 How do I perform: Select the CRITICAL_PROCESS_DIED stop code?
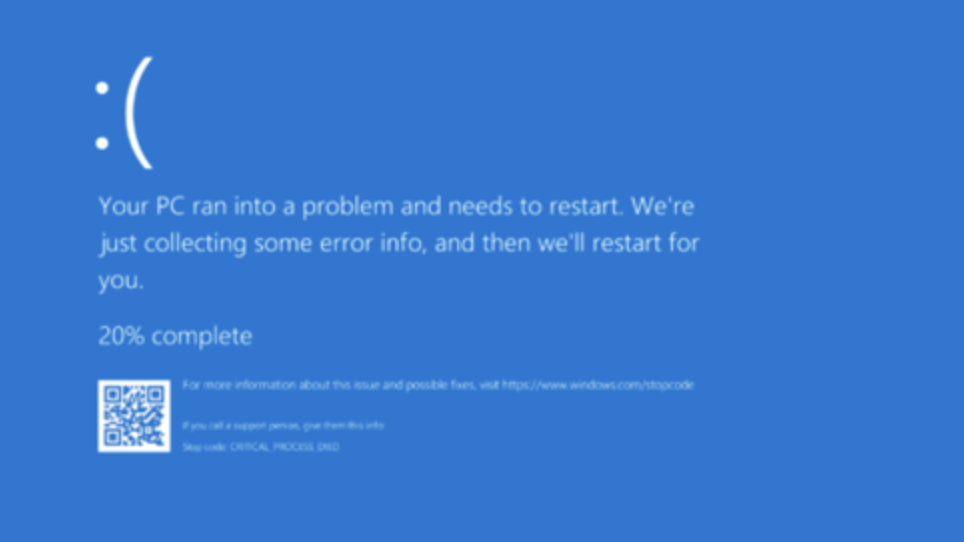point(284,447)
